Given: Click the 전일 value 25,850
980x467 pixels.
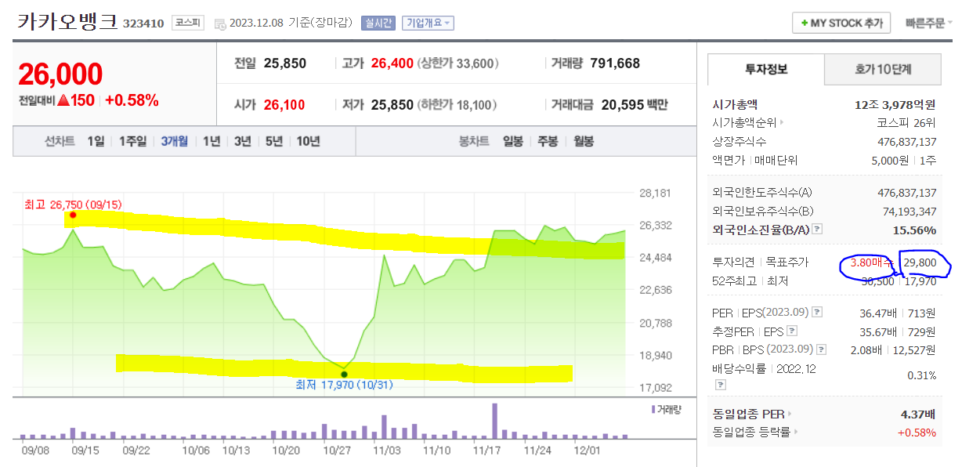Looking at the screenshot, I should [x=285, y=63].
